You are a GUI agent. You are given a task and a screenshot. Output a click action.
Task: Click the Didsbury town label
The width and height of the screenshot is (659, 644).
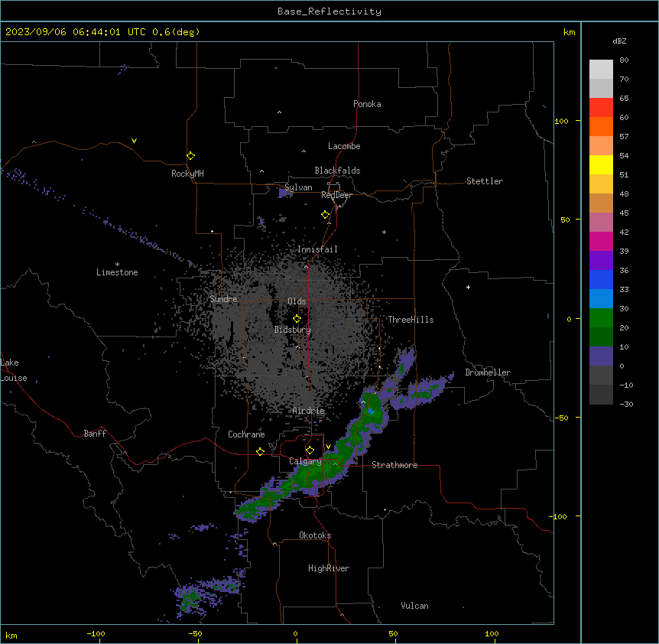click(x=292, y=330)
